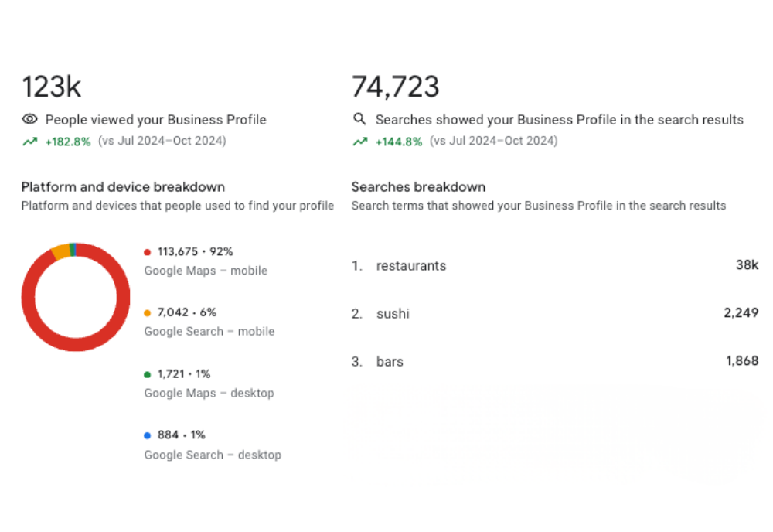Select the 'Google Maps – mobile' label

pos(206,271)
